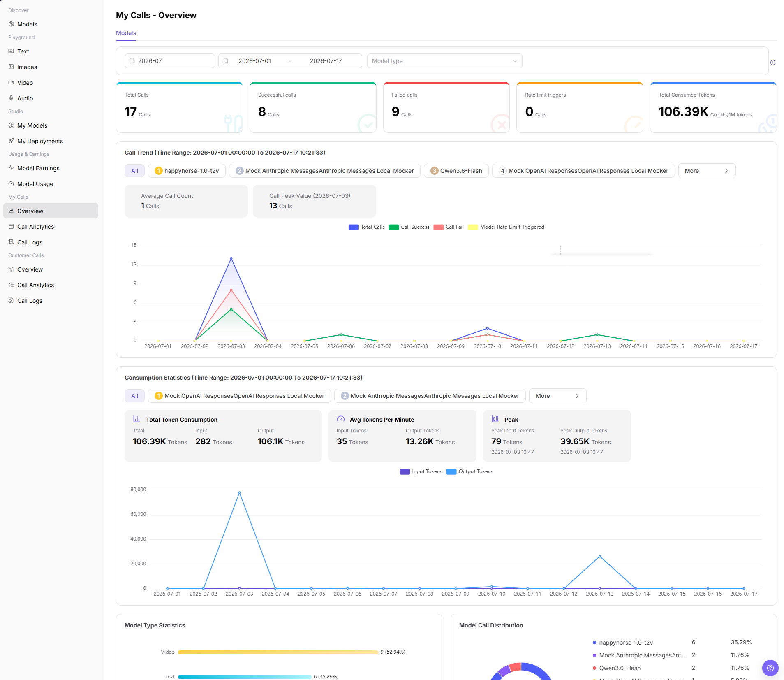Click the My Calls Overview chart icon
This screenshot has width=784, height=680.
[11, 211]
